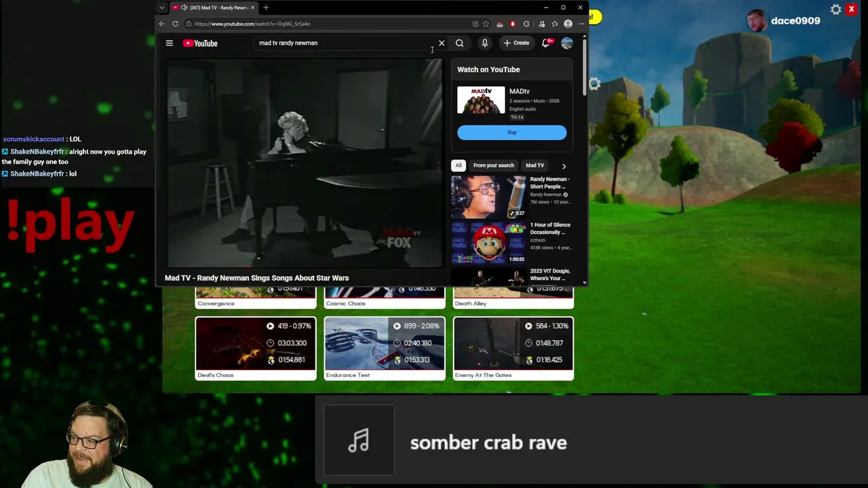This screenshot has width=868, height=488.
Task: Open the YouTube hamburger guide menu
Action: tap(170, 43)
